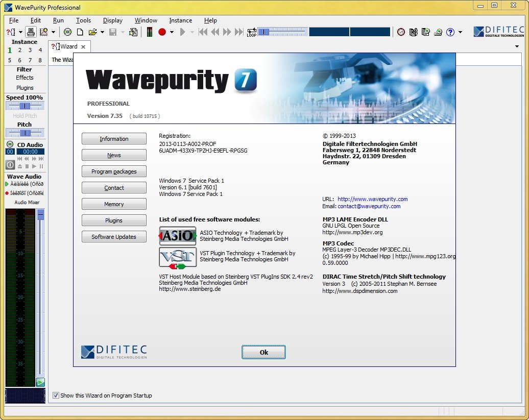Image resolution: width=529 pixels, height=420 pixels.
Task: Select instance number 6
Action: 19,60
